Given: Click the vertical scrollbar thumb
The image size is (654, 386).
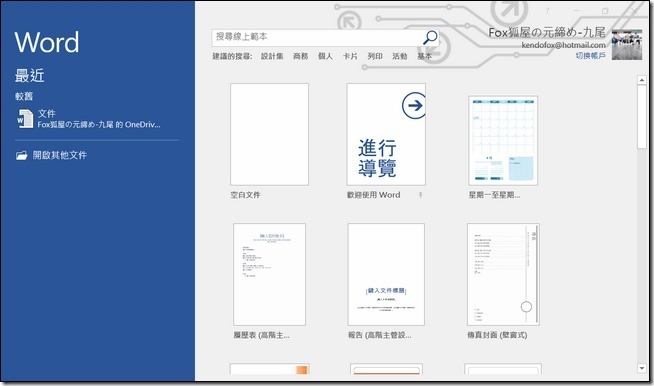Looking at the screenshot, I should (641, 117).
